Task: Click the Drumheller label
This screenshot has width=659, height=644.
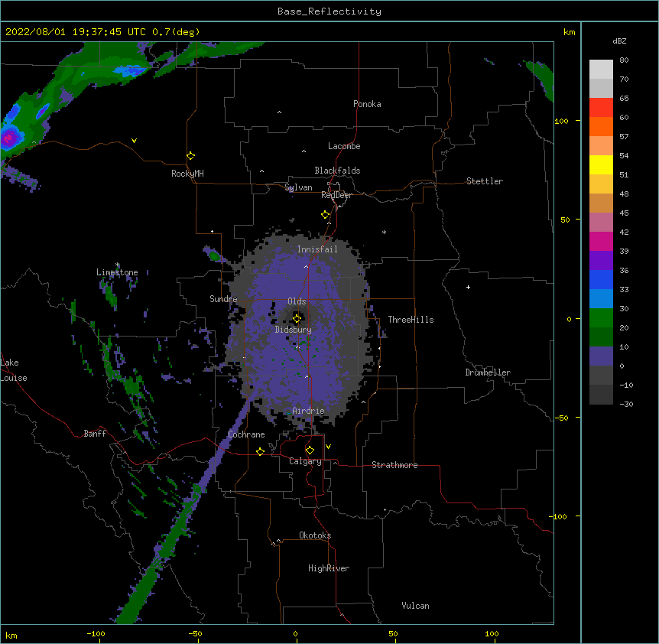Action: pos(488,372)
